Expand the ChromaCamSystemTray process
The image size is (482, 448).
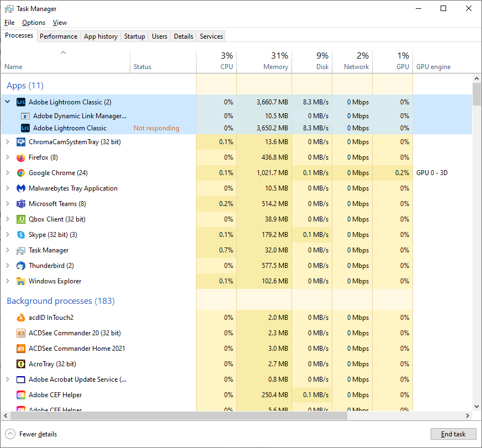[8, 142]
